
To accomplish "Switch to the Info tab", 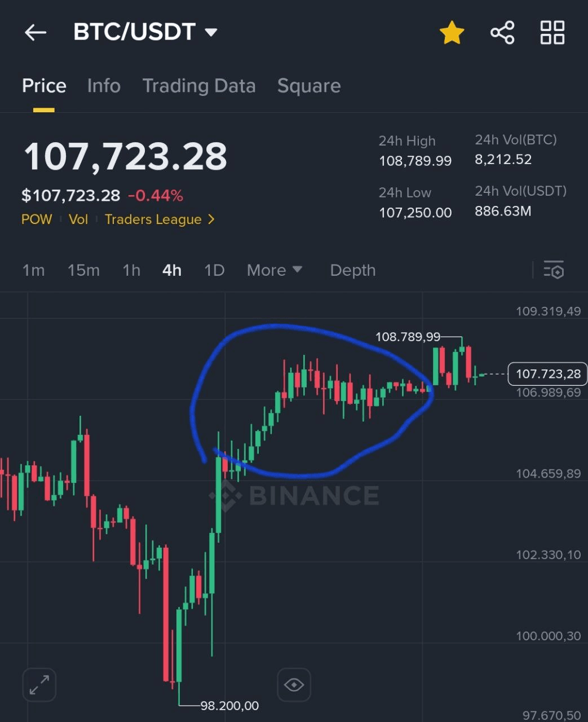I will [104, 86].
